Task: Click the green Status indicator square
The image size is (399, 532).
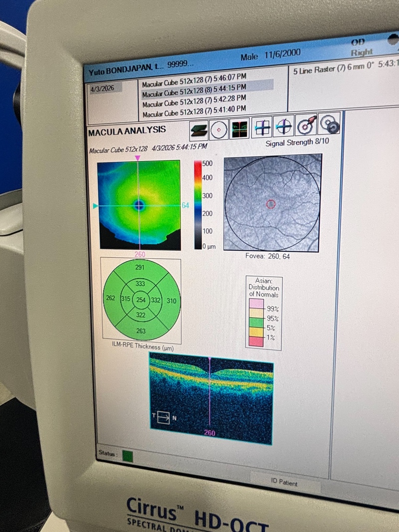Action: (128, 456)
